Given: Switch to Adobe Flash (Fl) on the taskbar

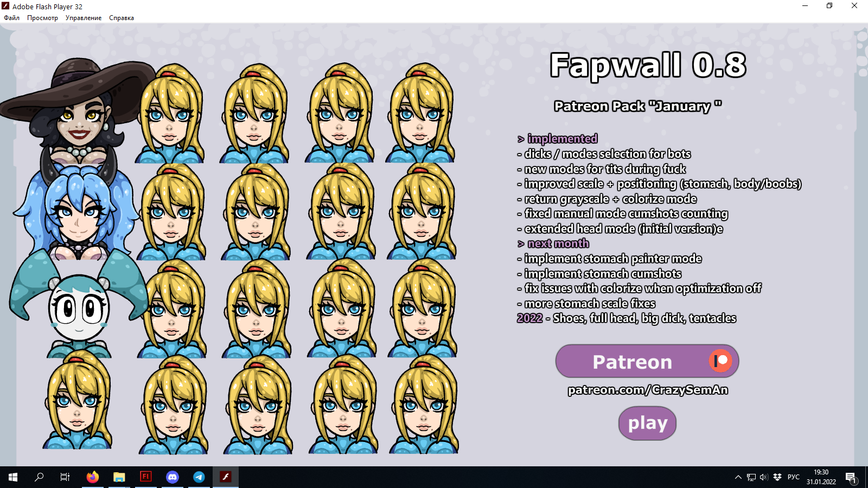Looking at the screenshot, I should 146,477.
